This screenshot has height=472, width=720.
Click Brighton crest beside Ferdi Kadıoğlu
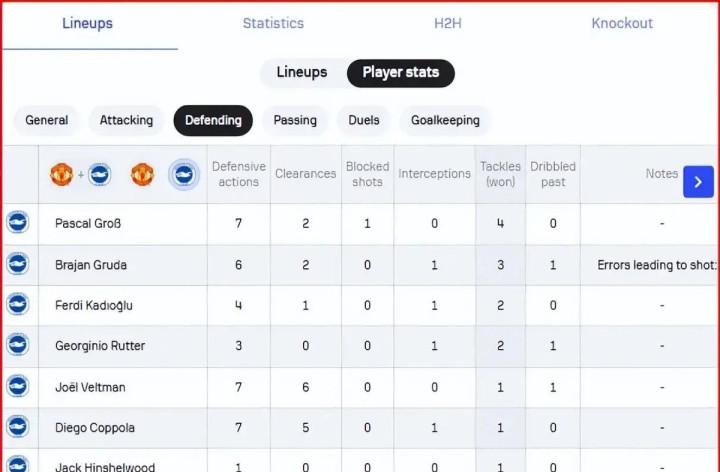click(x=18, y=305)
